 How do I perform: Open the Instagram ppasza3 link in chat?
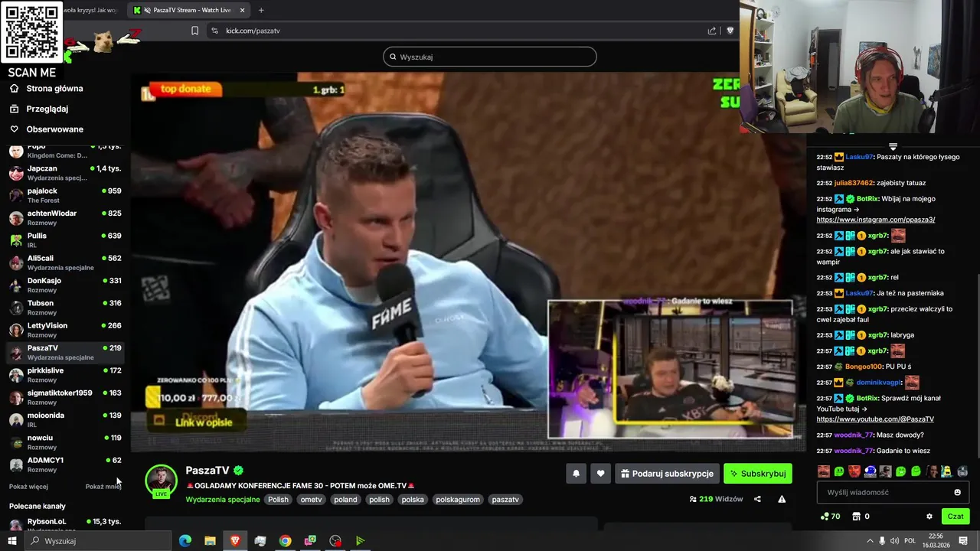coord(875,220)
